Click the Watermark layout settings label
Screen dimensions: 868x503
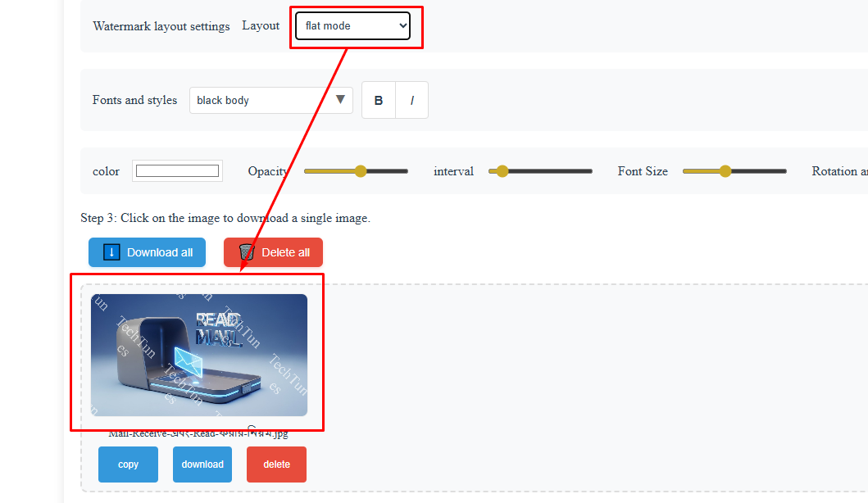tap(161, 26)
